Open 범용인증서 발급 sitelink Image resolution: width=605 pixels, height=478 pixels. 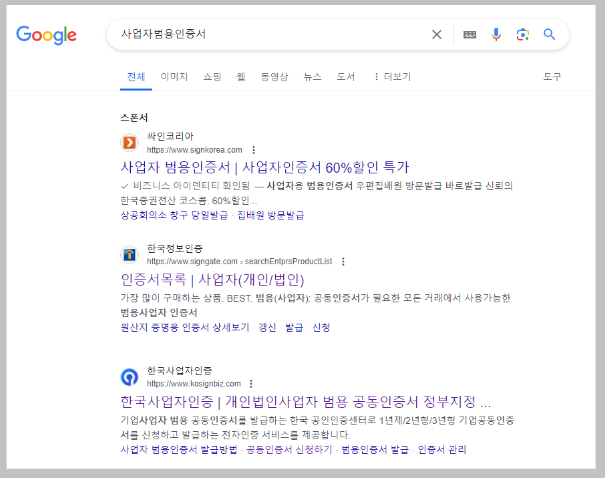[375, 450]
